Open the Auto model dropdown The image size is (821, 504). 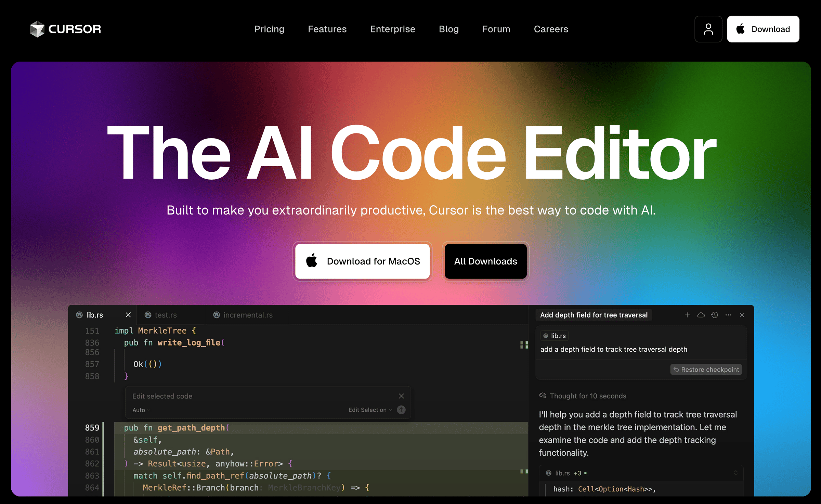141,410
